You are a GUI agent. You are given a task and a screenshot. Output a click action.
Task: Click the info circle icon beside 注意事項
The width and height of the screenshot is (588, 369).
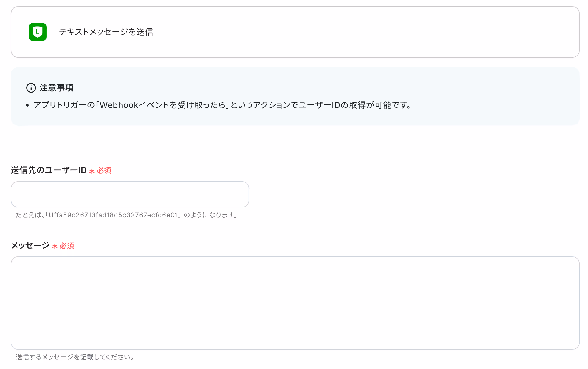pyautogui.click(x=31, y=88)
